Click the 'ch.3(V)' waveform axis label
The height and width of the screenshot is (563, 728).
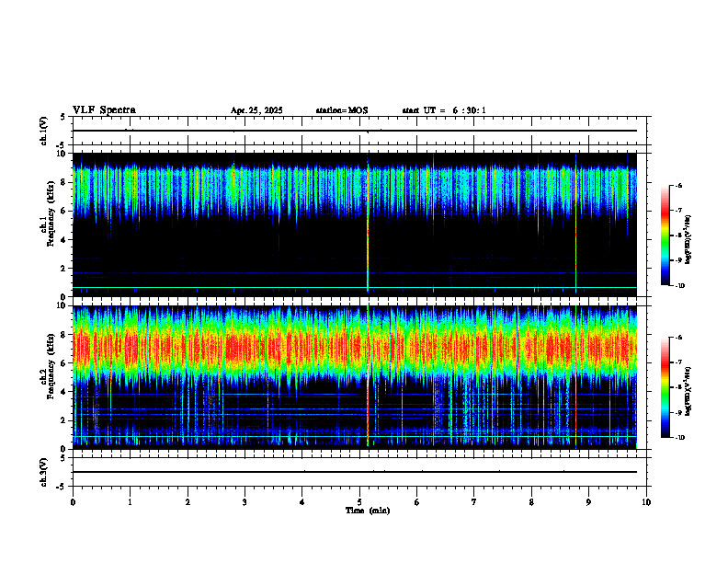tap(44, 472)
